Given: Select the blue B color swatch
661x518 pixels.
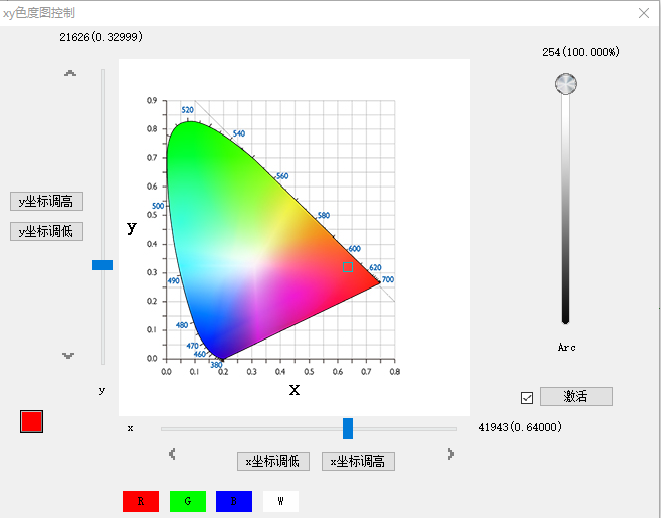Looking at the screenshot, I should [x=234, y=501].
